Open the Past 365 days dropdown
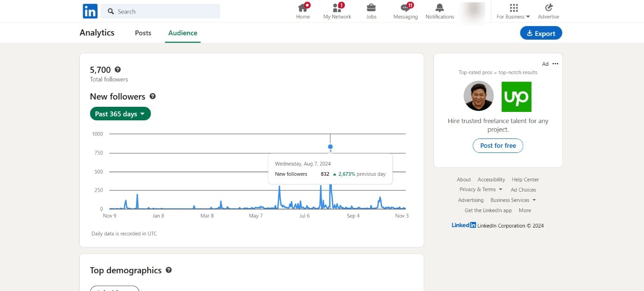 pyautogui.click(x=120, y=114)
